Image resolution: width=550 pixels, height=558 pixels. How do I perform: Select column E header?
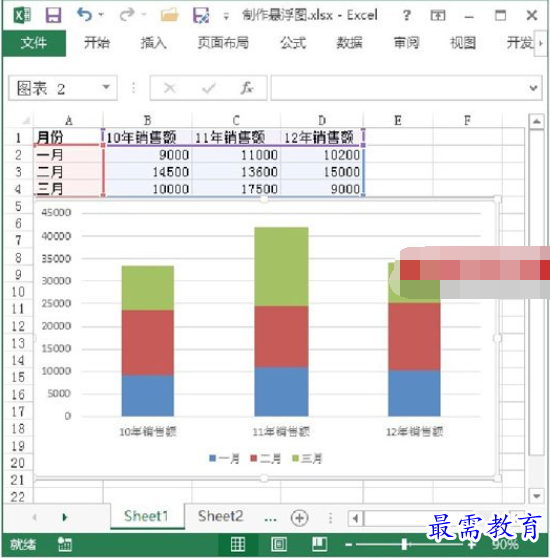pyautogui.click(x=398, y=121)
